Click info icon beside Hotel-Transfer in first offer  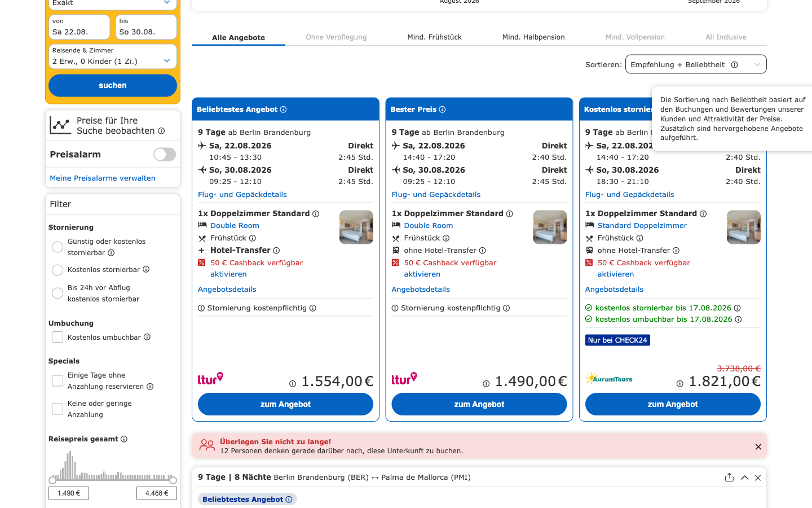click(276, 251)
